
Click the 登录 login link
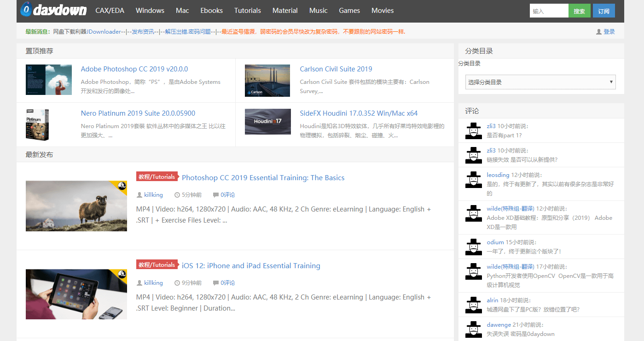609,32
